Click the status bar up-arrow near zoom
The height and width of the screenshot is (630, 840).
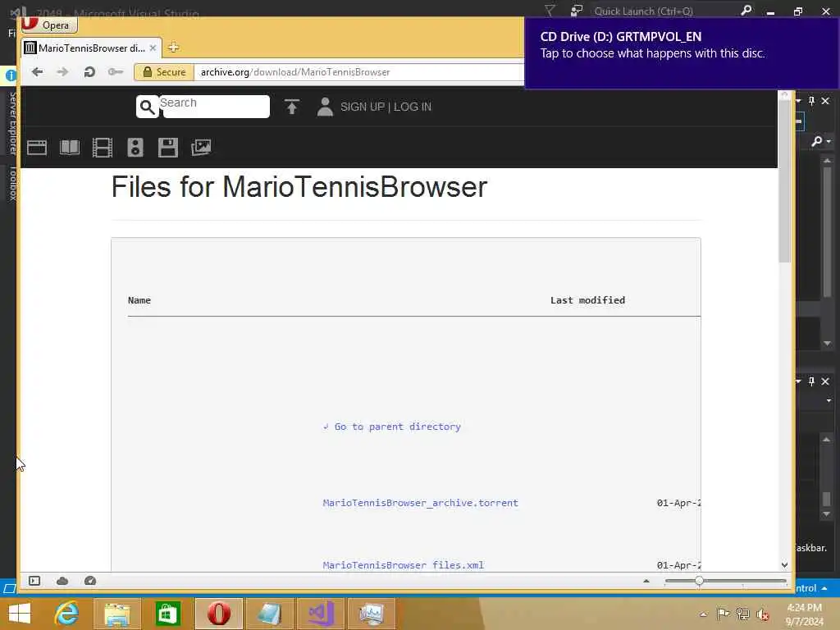[646, 581]
